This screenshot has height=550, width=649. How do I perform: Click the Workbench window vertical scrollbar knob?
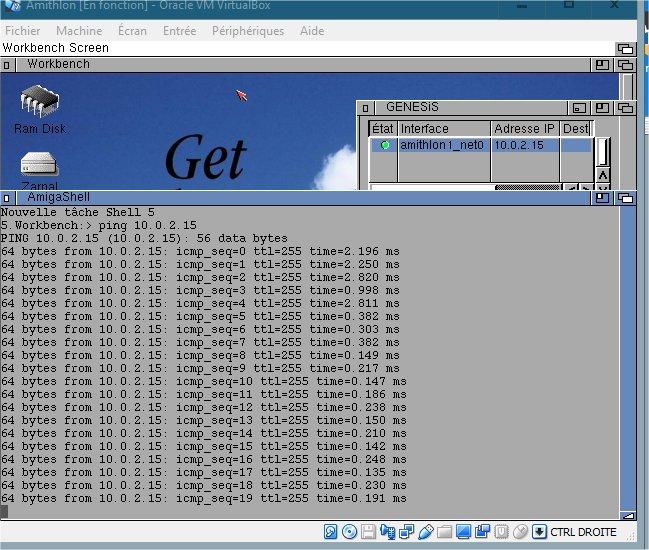click(x=627, y=86)
